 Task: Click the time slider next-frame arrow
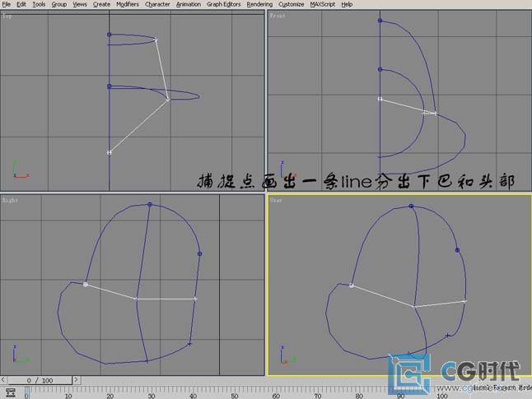point(76,380)
